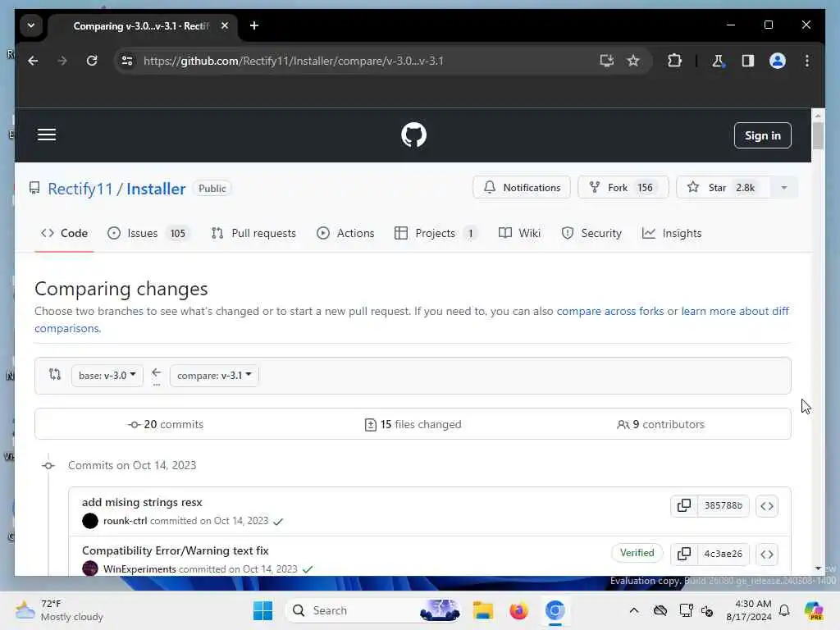Viewport: 840px width, 630px height.
Task: Reload the page with the refresh icon
Action: [x=92, y=61]
